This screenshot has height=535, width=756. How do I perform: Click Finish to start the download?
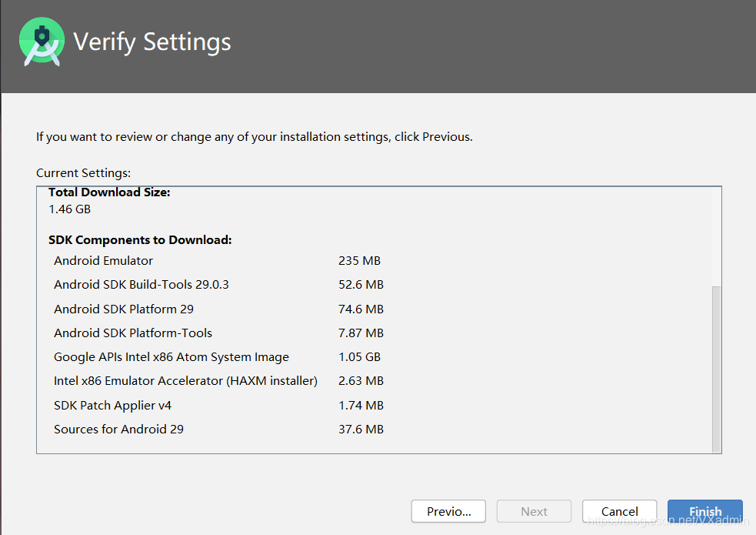click(705, 511)
